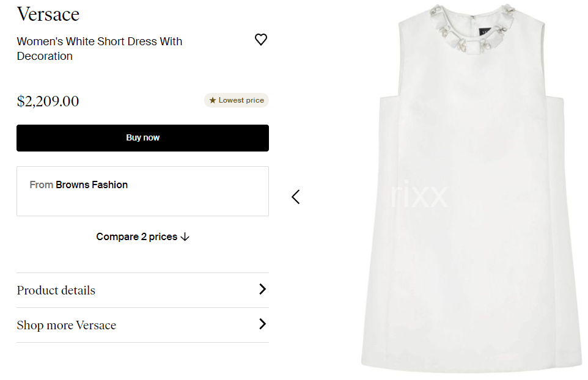The width and height of the screenshot is (588, 380).
Task: Click the Lowest price badge label
Action: pos(241,100)
